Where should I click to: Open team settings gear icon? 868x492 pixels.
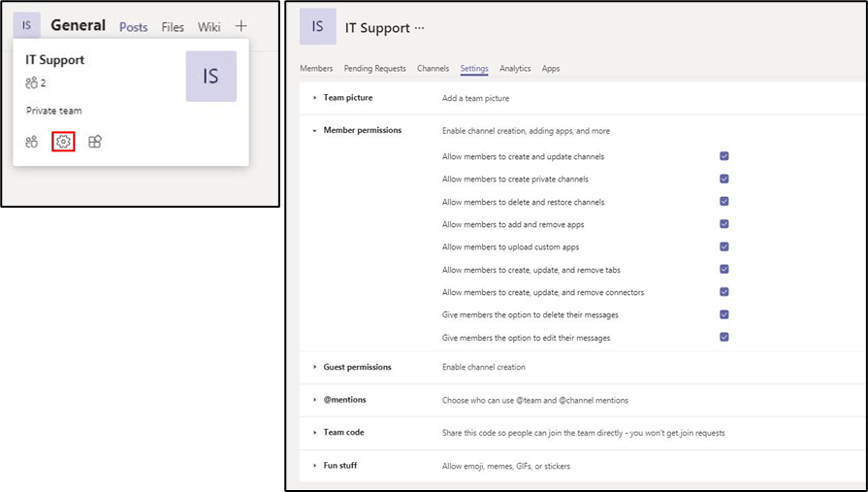[63, 142]
